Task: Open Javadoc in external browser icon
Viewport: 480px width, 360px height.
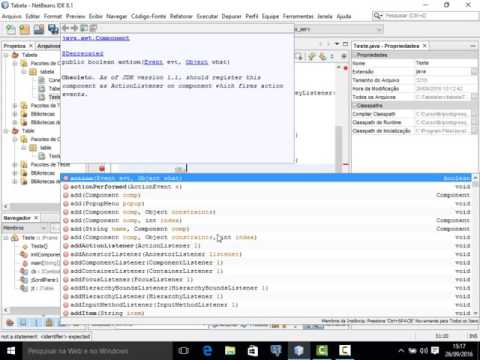Action: (x=84, y=28)
